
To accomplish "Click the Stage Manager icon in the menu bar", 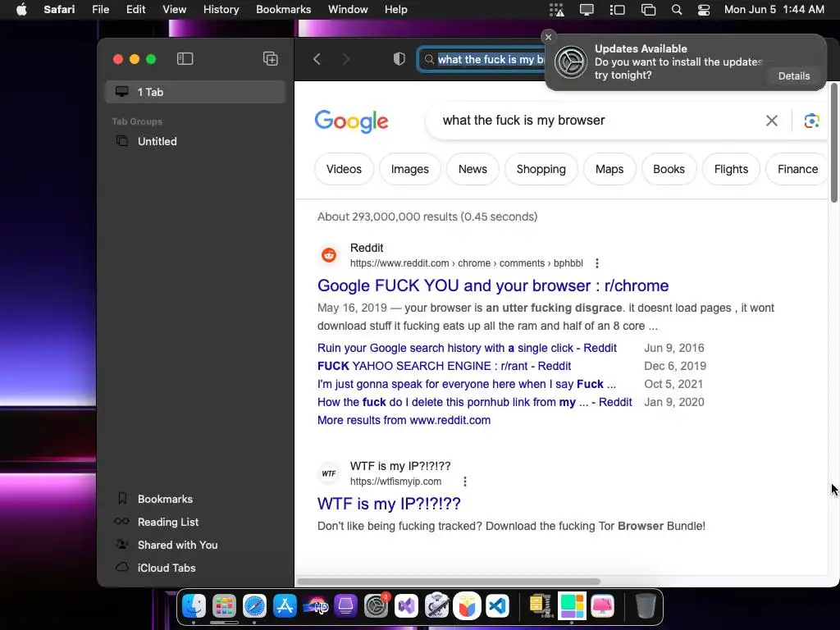I will tap(617, 10).
